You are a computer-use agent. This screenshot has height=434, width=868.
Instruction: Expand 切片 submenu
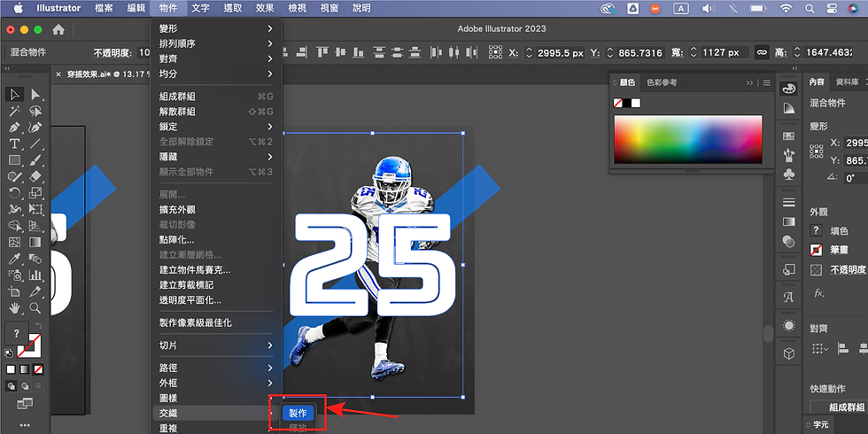(216, 345)
